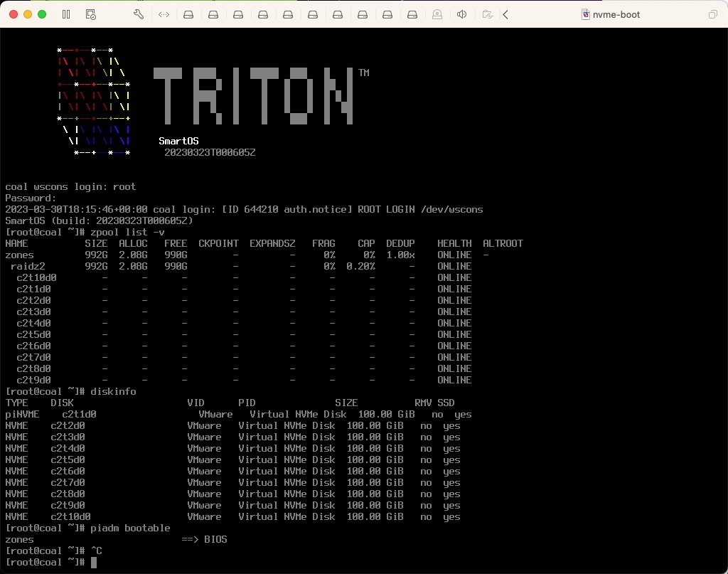The image size is (728, 574).
Task: Click the nvme-boot document icon in title
Action: [x=585, y=14]
